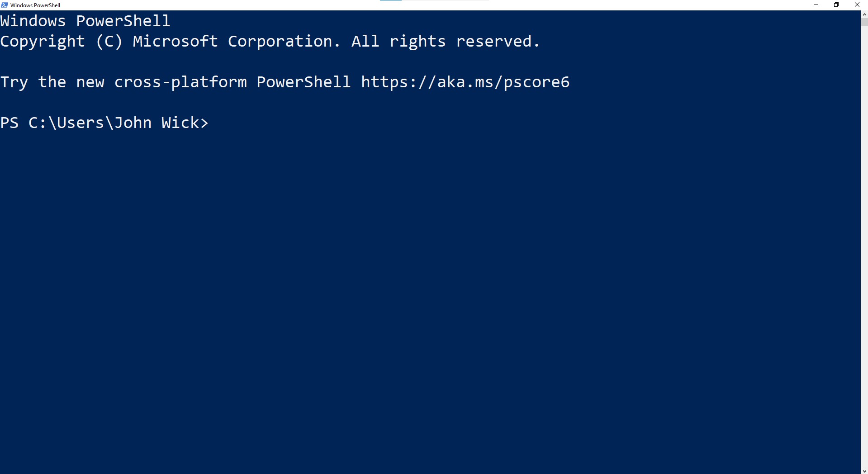The width and height of the screenshot is (868, 474).
Task: Click the empty console area below the prompt
Action: pos(407,294)
